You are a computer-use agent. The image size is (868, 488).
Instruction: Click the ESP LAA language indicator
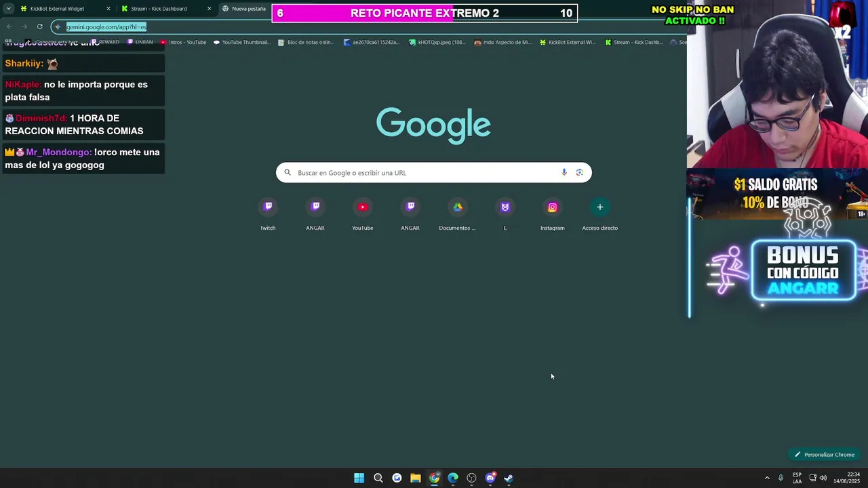[x=797, y=478]
